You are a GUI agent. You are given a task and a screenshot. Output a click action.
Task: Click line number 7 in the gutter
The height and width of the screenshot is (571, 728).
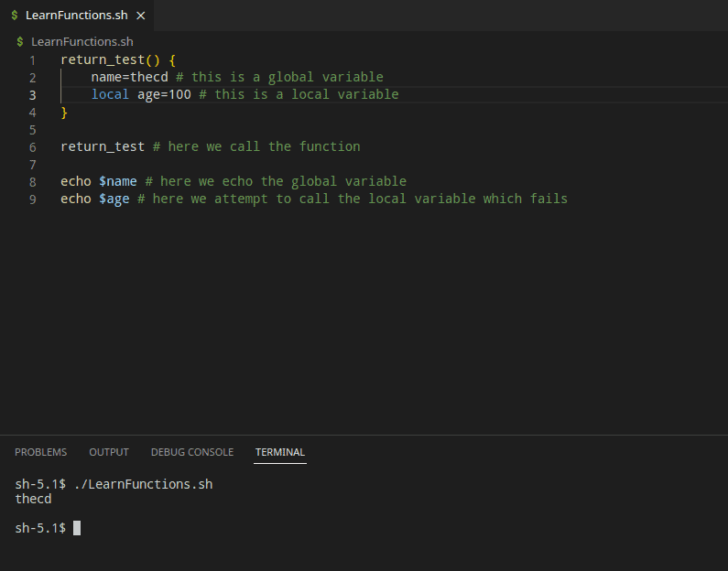pos(32,165)
